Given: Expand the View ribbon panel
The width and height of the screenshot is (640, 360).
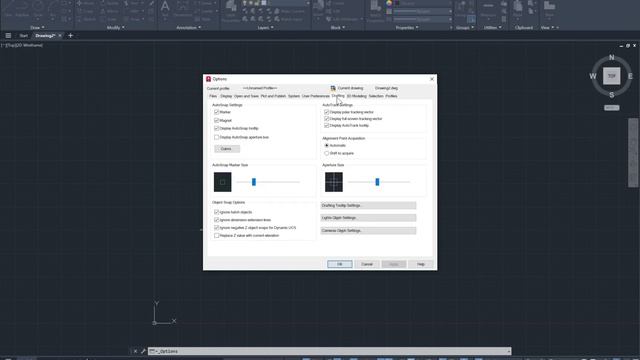Looking at the screenshot, I should [547, 27].
